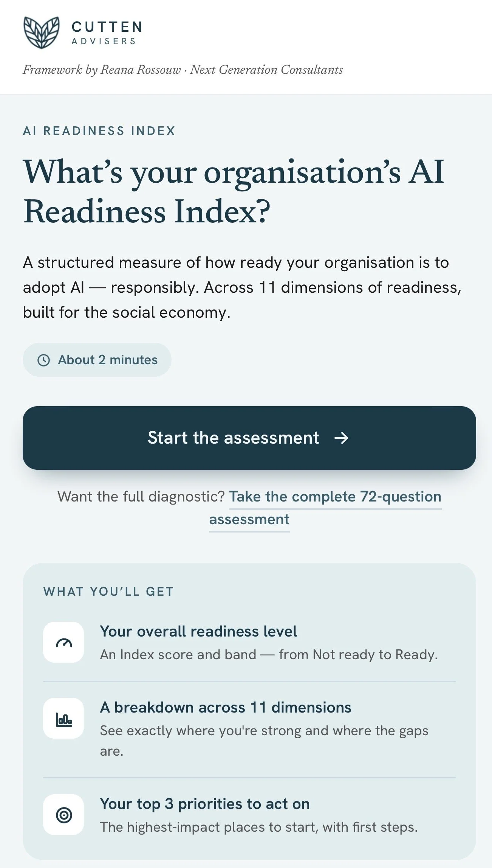Click the main AI Readiness Index headline
The width and height of the screenshot is (492, 868).
(x=234, y=191)
